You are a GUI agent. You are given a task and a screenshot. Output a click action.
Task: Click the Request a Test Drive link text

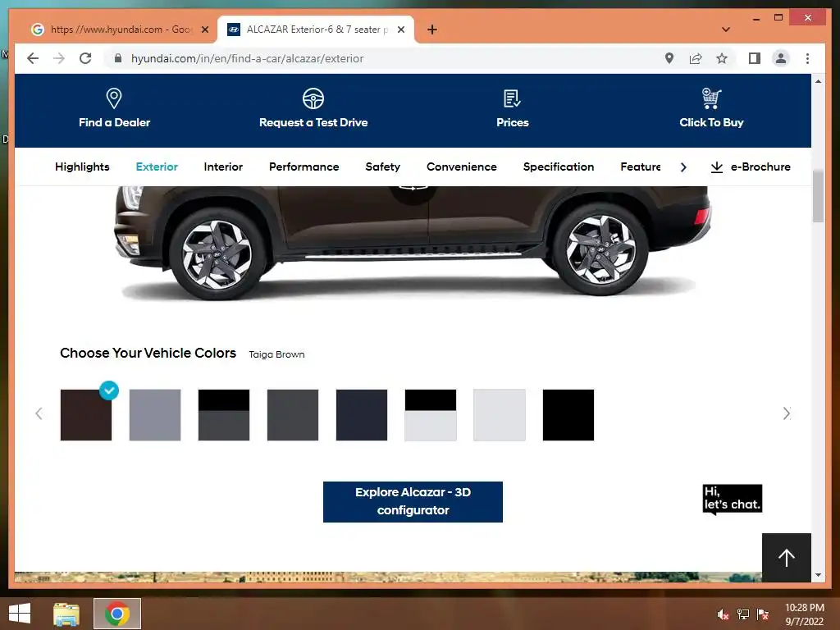(313, 122)
